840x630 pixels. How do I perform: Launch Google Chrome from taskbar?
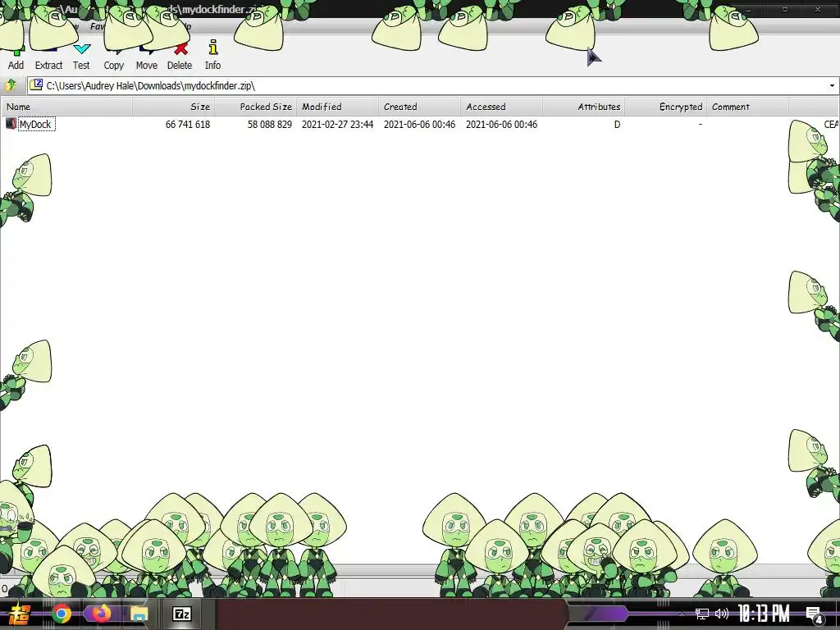(x=62, y=614)
